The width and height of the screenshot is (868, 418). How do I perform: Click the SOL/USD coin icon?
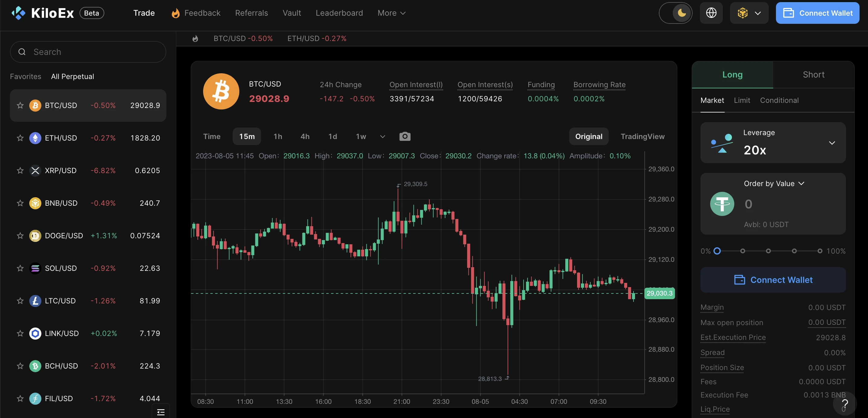pos(34,268)
